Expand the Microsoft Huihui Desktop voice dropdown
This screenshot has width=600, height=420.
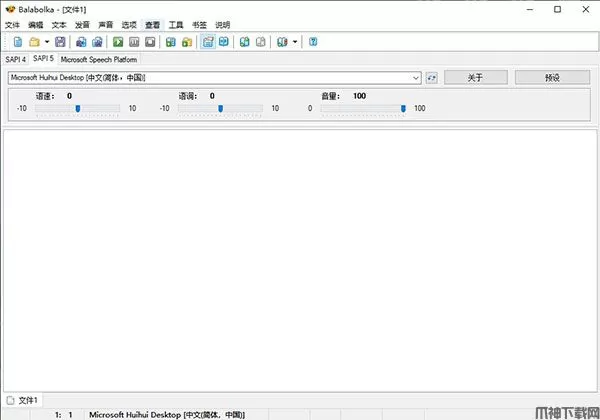pyautogui.click(x=416, y=77)
